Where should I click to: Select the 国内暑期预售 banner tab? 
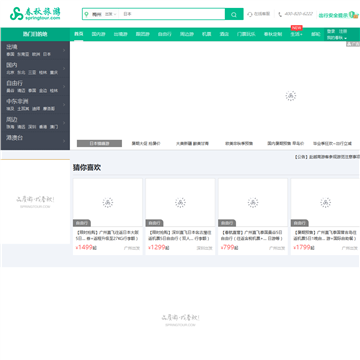[x=286, y=143]
